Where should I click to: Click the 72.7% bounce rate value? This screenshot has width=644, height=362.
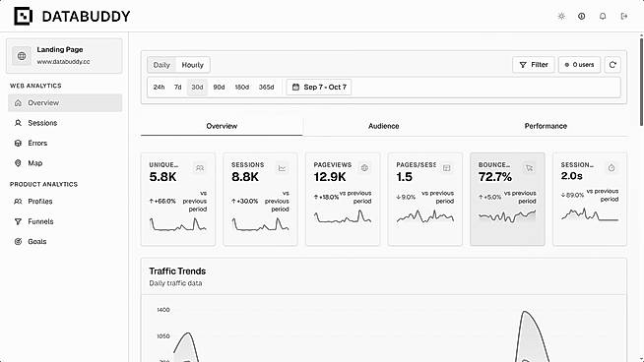[495, 177]
